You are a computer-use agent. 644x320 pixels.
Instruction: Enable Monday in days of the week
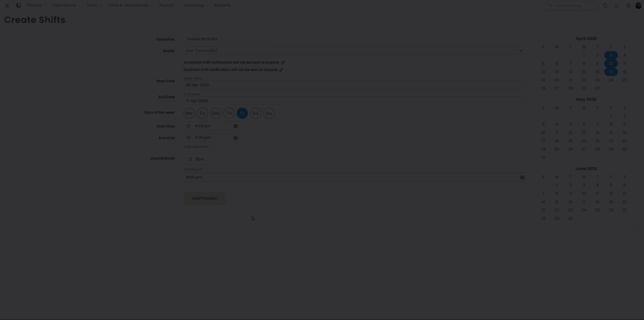coord(189,113)
